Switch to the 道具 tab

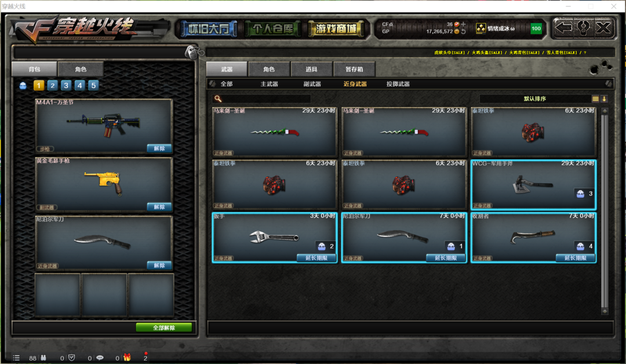point(311,69)
